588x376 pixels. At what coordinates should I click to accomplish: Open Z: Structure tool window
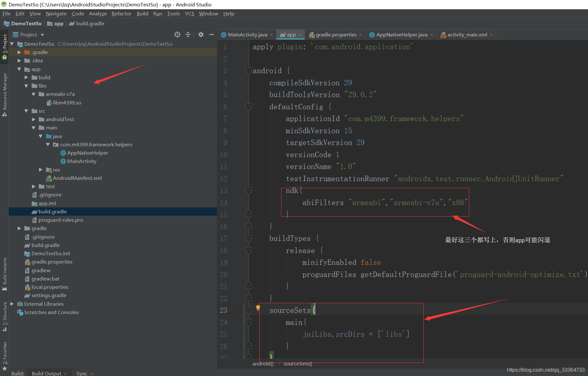4,316
